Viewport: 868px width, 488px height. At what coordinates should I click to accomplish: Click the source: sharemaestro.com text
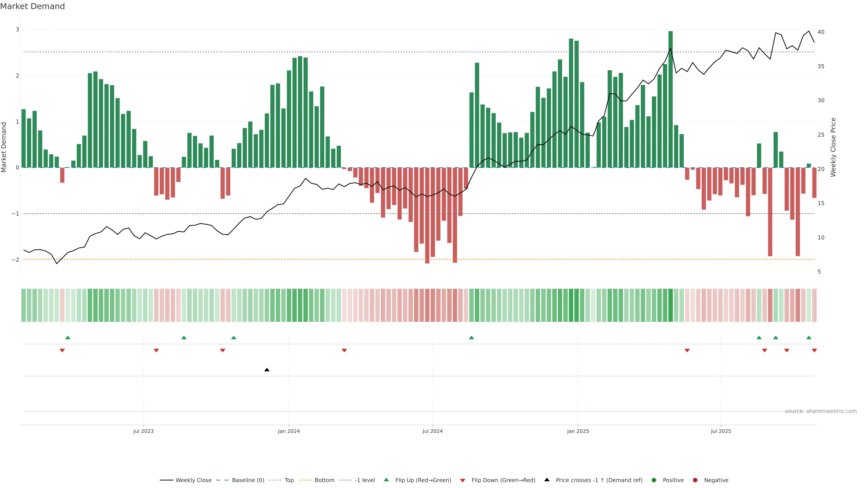click(821, 411)
